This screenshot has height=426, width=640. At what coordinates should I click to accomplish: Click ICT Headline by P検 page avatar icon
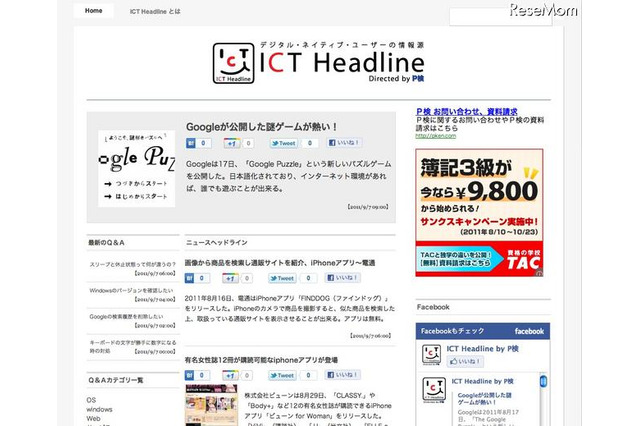pos(431,354)
